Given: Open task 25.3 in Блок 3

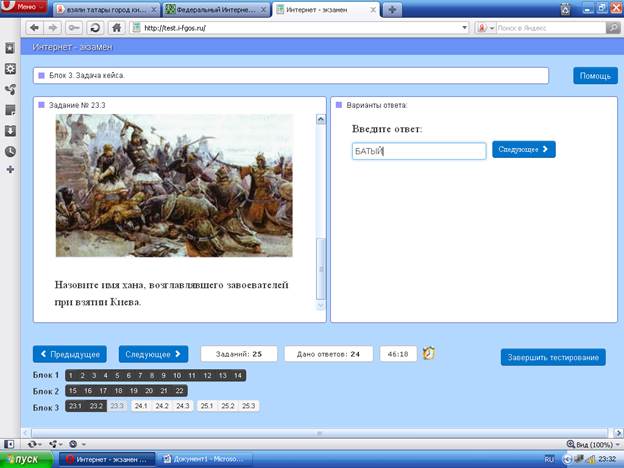Looking at the screenshot, I should click(249, 406).
